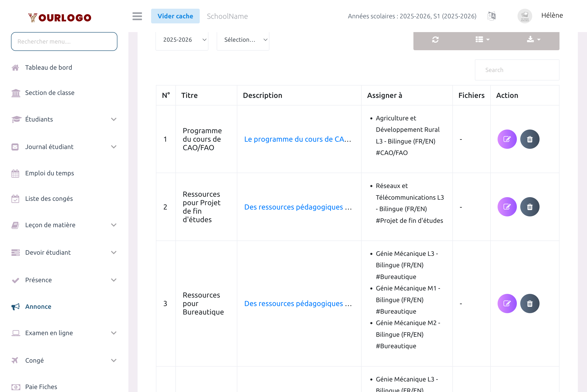This screenshot has height=392, width=587.
Task: Click the Vider cache button
Action: 175,16
